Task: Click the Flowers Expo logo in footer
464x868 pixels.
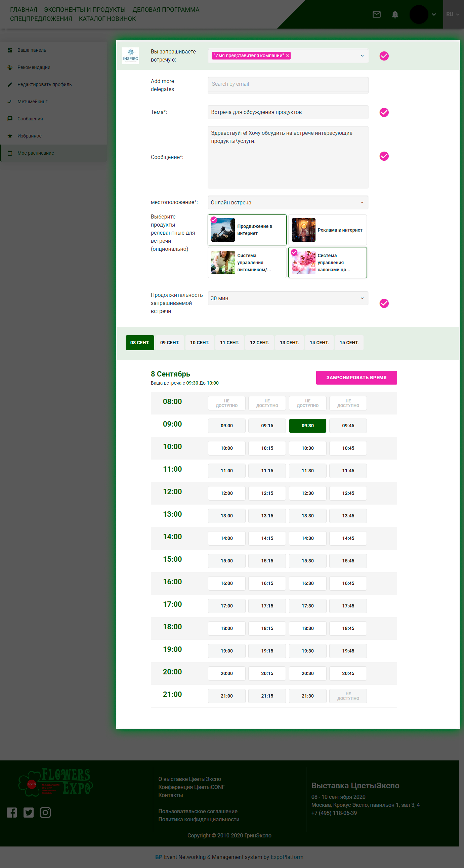Action: [x=55, y=782]
